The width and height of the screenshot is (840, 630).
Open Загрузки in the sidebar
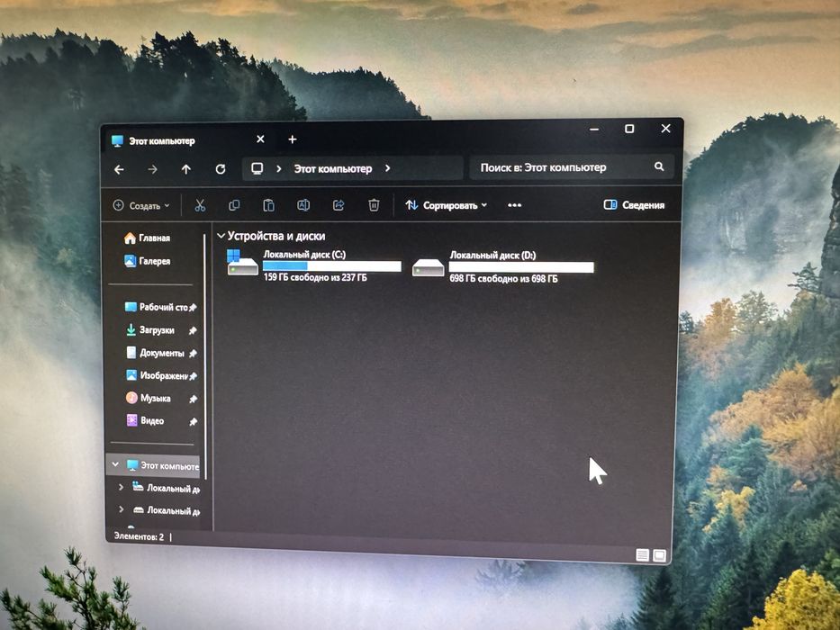tap(150, 330)
